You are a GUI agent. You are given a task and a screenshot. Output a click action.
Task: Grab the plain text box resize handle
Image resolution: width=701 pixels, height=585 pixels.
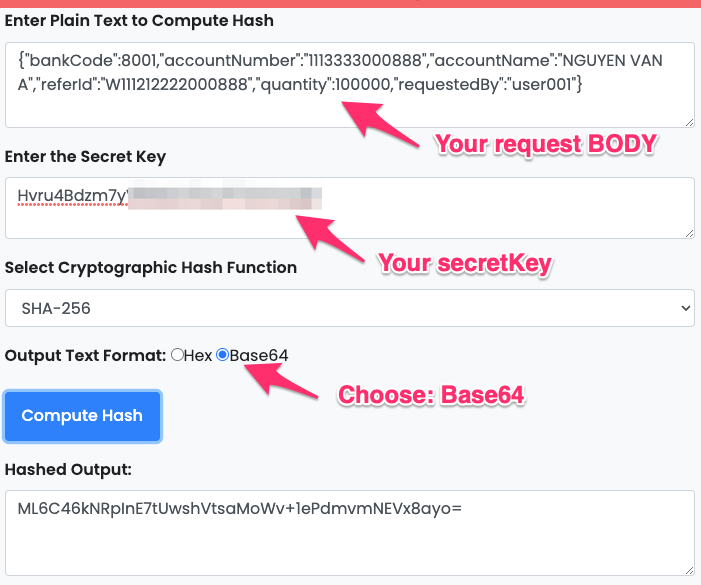(688, 121)
